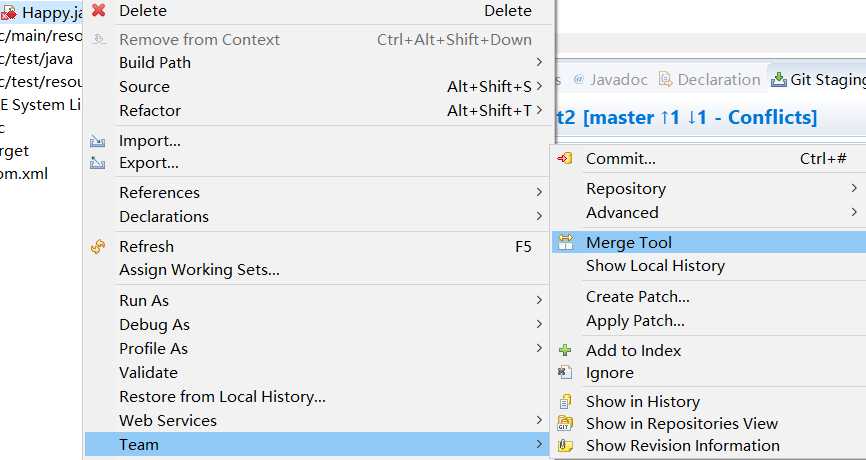Viewport: 866px width, 460px height.
Task: Click the Refresh arrows icon
Action: point(98,246)
